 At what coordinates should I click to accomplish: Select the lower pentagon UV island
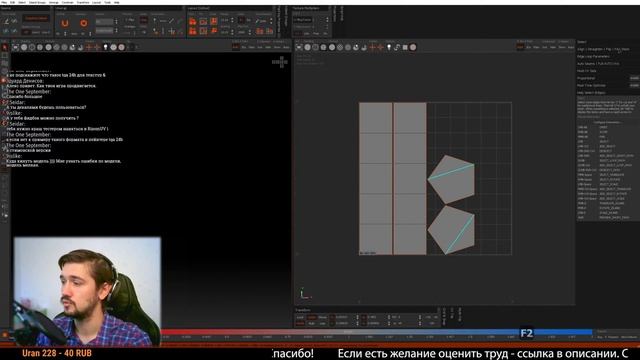tap(452, 229)
